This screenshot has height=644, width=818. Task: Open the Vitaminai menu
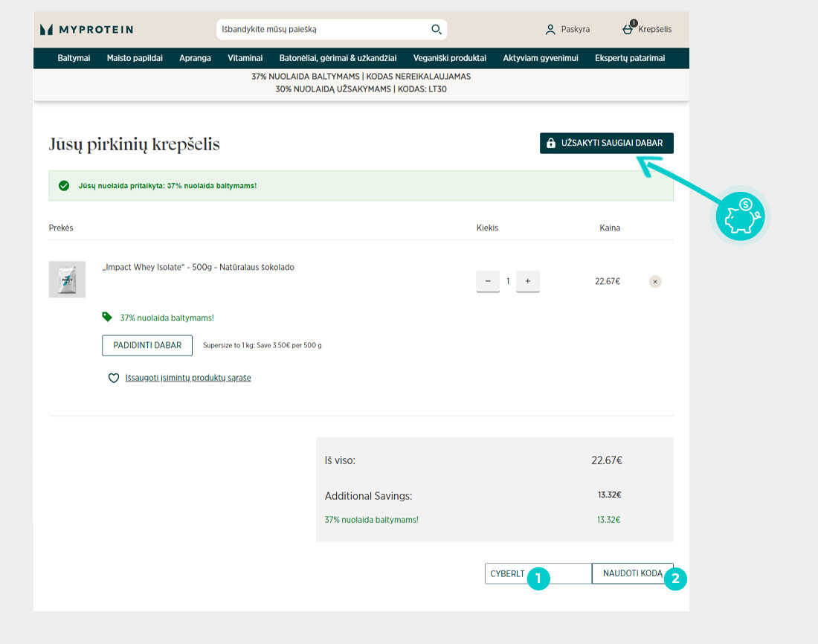click(x=245, y=58)
